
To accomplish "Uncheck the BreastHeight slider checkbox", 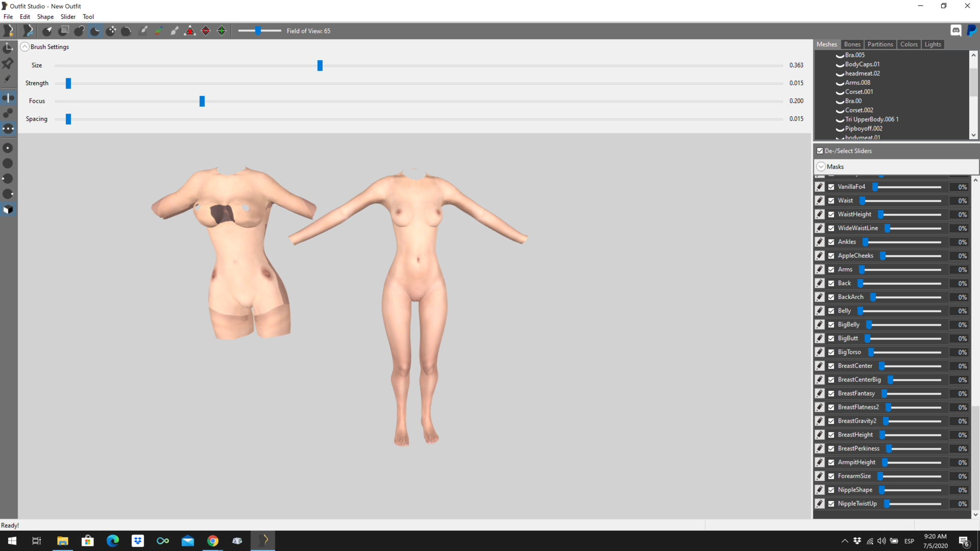I will click(x=831, y=435).
